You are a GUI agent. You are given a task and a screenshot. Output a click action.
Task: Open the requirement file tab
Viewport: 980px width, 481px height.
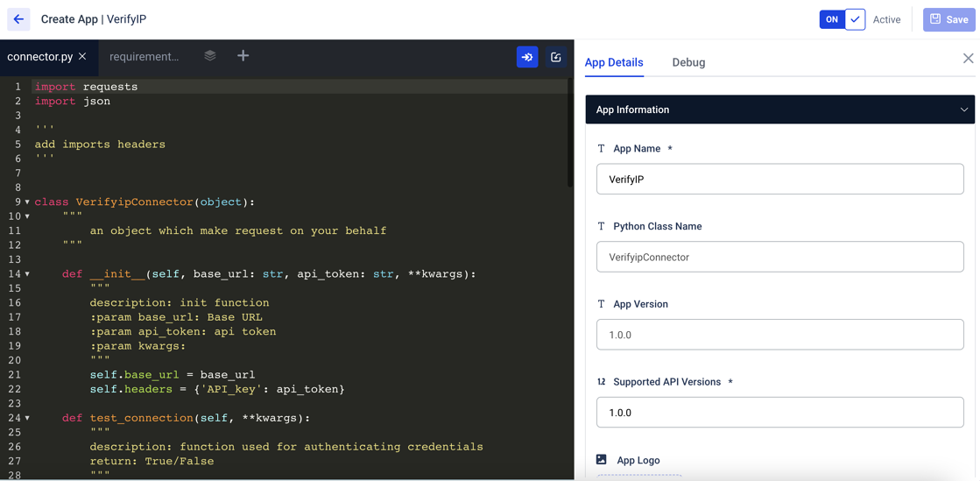(x=144, y=57)
